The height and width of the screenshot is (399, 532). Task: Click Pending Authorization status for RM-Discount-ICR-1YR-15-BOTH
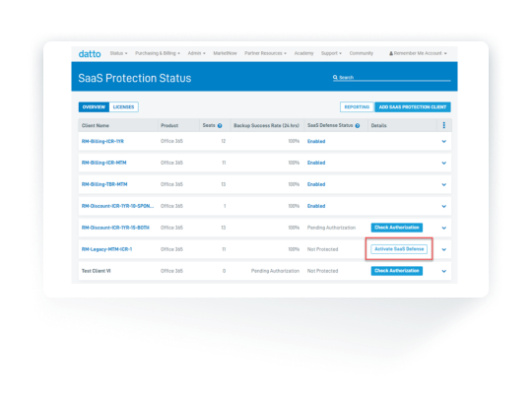point(331,228)
